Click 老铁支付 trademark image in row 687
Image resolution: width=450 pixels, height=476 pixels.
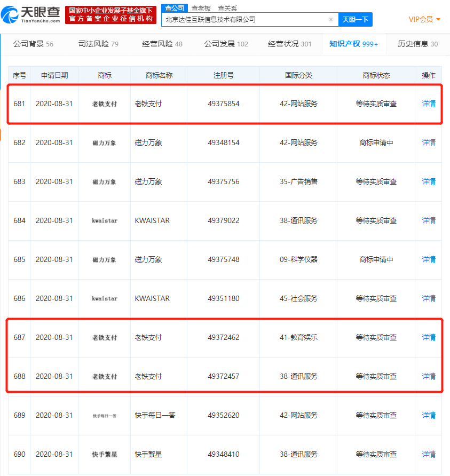point(105,338)
